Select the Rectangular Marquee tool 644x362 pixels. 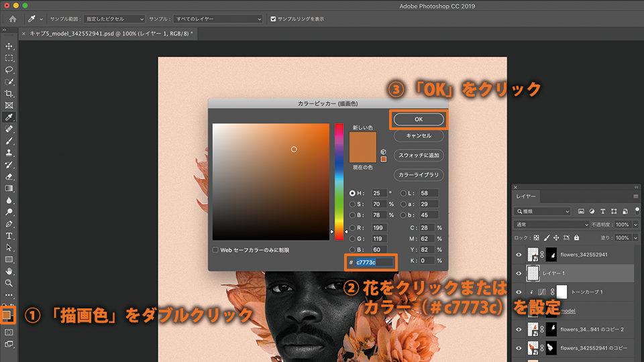pos(9,58)
